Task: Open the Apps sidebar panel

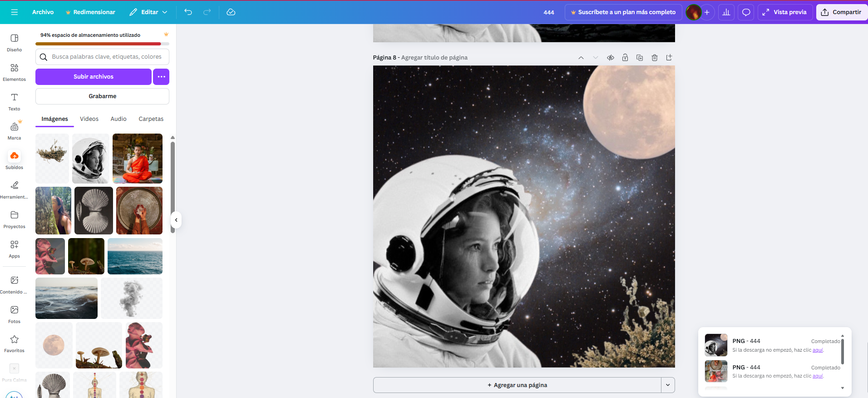Action: (x=15, y=249)
